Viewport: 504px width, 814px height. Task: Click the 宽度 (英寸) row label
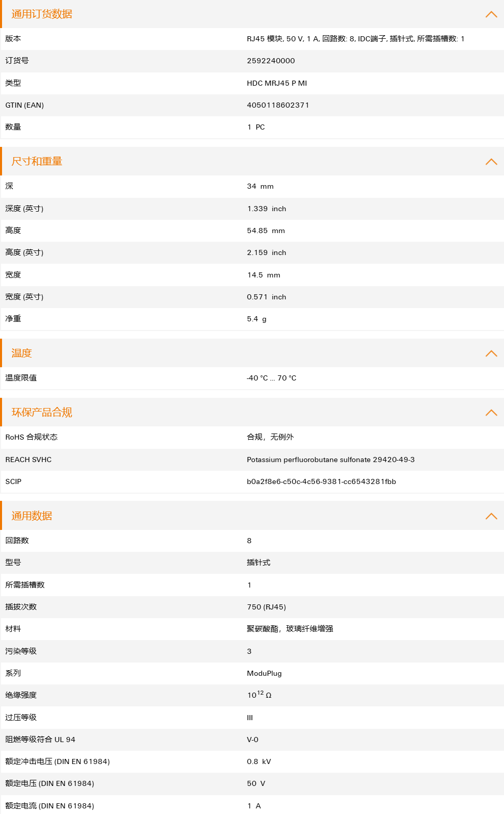coord(24,297)
